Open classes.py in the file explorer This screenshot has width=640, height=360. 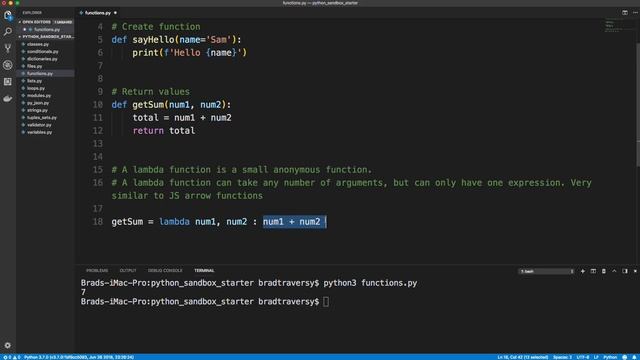pyautogui.click(x=38, y=44)
